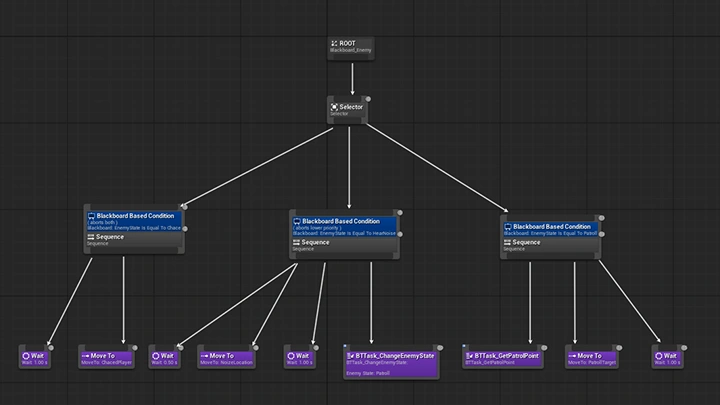
Task: Click the 'MoveTo: NoizeLocation' text
Action: click(x=226, y=363)
